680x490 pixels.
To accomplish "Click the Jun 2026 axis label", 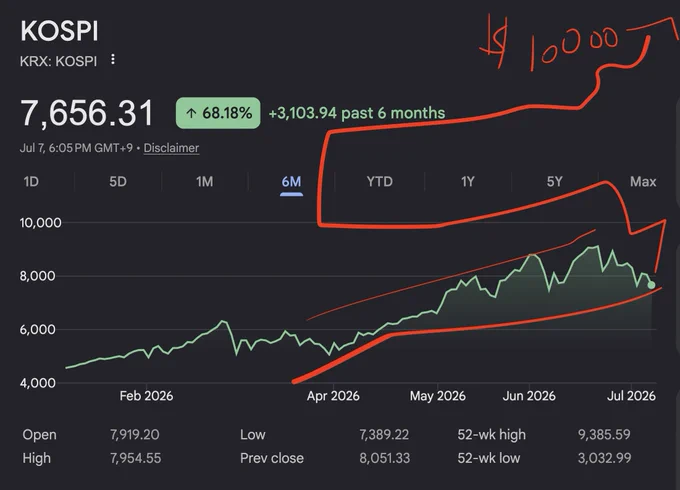I will click(529, 396).
